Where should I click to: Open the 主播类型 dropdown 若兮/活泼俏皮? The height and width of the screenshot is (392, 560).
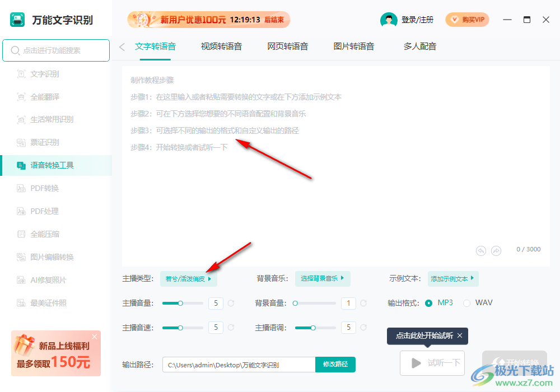coord(188,279)
